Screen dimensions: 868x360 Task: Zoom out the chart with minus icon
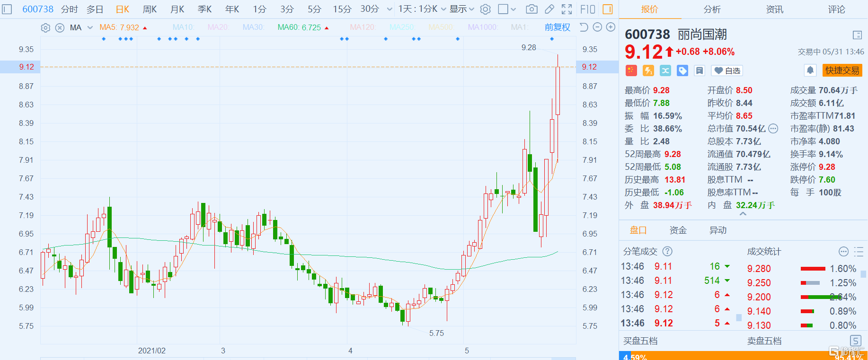coord(597,27)
